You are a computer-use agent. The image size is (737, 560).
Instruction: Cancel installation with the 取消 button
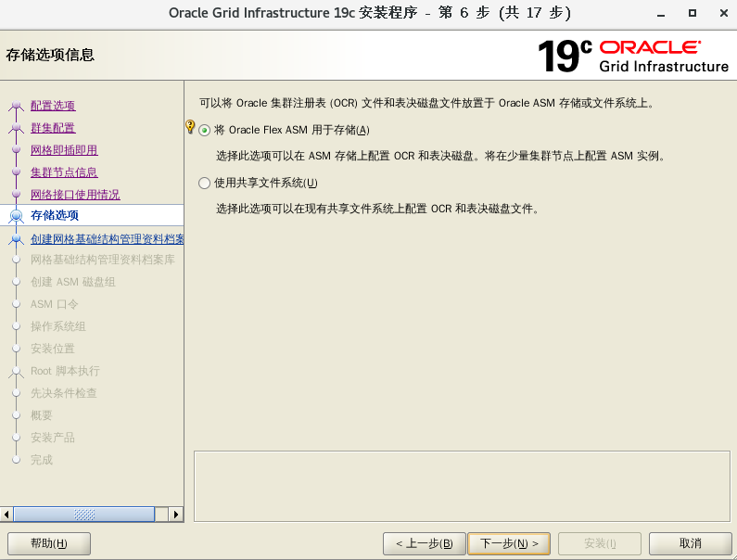pos(691,543)
